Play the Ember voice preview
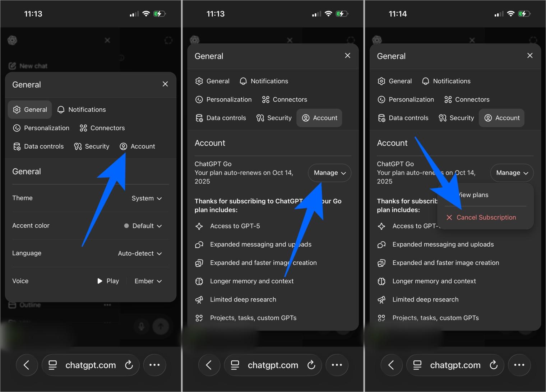The height and width of the screenshot is (392, 546). pyautogui.click(x=107, y=281)
